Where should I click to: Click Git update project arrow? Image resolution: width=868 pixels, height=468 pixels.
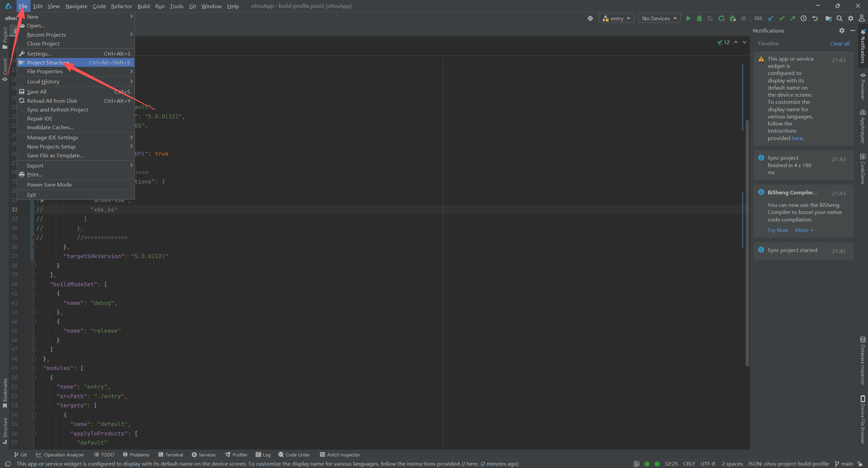pyautogui.click(x=771, y=18)
